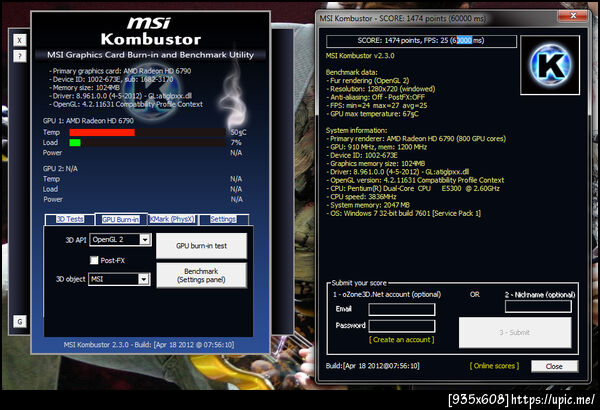Image resolution: width=600 pixels, height=410 pixels.
Task: Open the Online scores link
Action: click(x=494, y=366)
